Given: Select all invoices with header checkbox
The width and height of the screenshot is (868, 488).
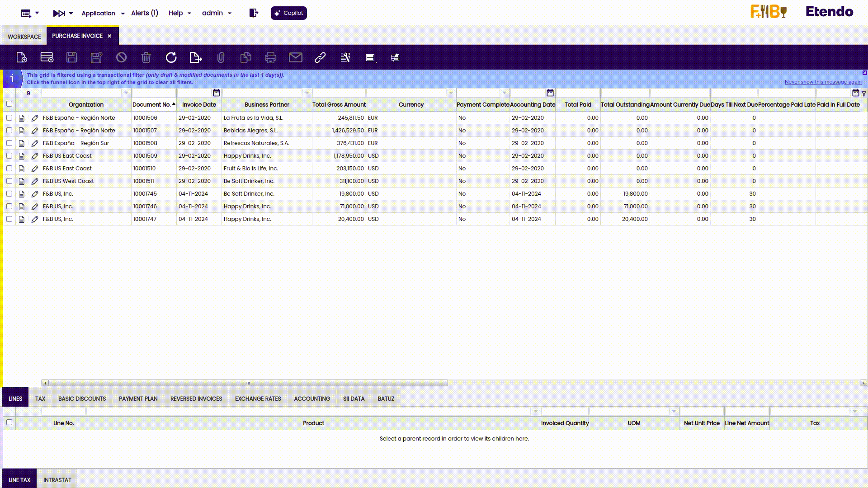Looking at the screenshot, I should 9,104.
